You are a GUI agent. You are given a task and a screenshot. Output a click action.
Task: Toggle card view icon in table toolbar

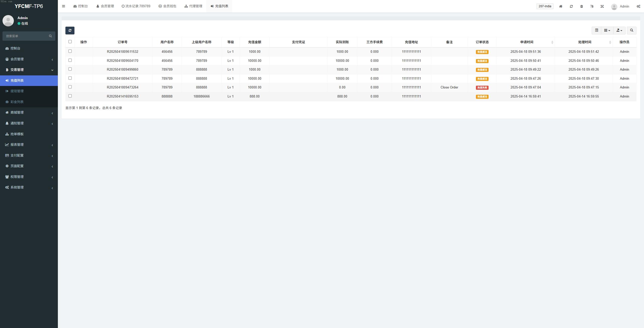596,30
